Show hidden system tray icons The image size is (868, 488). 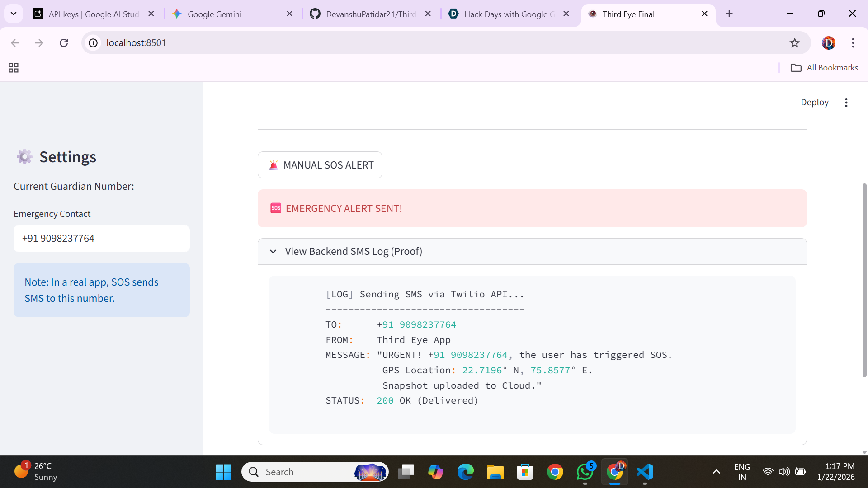coord(717,472)
